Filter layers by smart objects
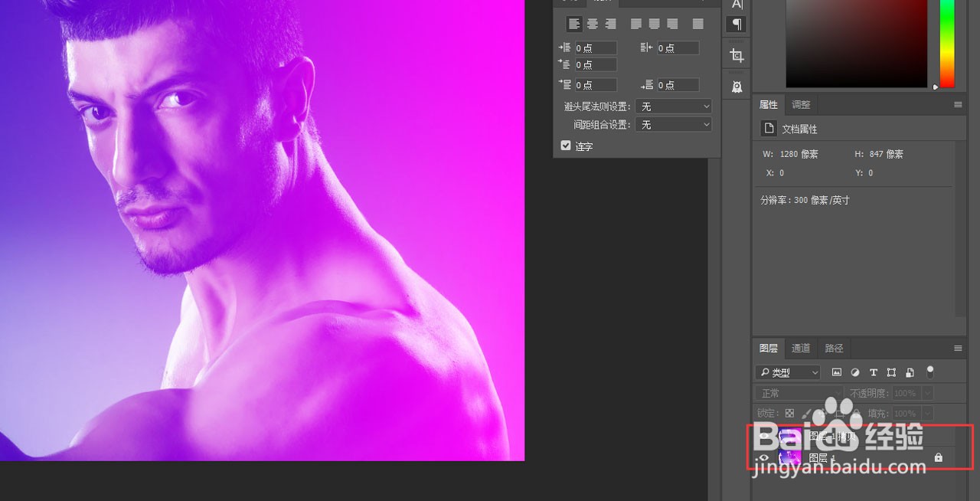The width and height of the screenshot is (980, 501). coord(910,372)
